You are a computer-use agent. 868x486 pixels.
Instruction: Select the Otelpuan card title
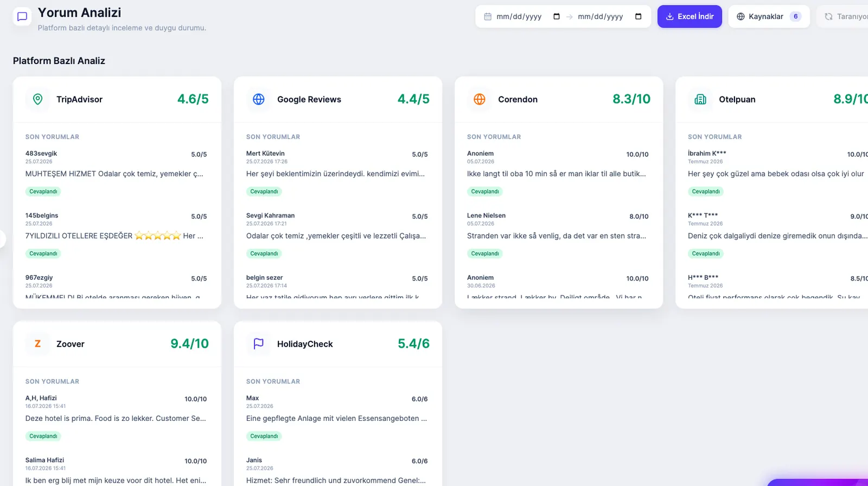[x=737, y=99]
